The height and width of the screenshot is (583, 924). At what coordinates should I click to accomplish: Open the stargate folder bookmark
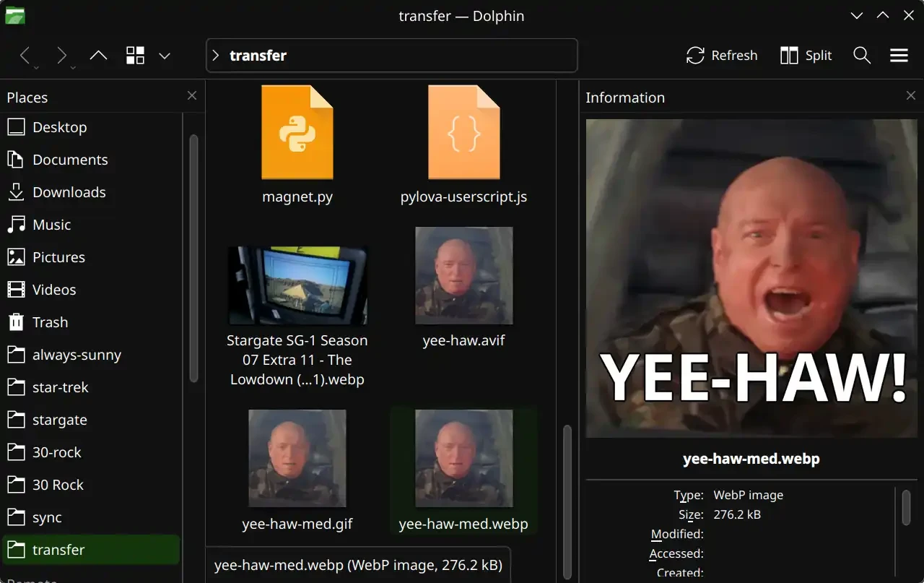[92, 420]
